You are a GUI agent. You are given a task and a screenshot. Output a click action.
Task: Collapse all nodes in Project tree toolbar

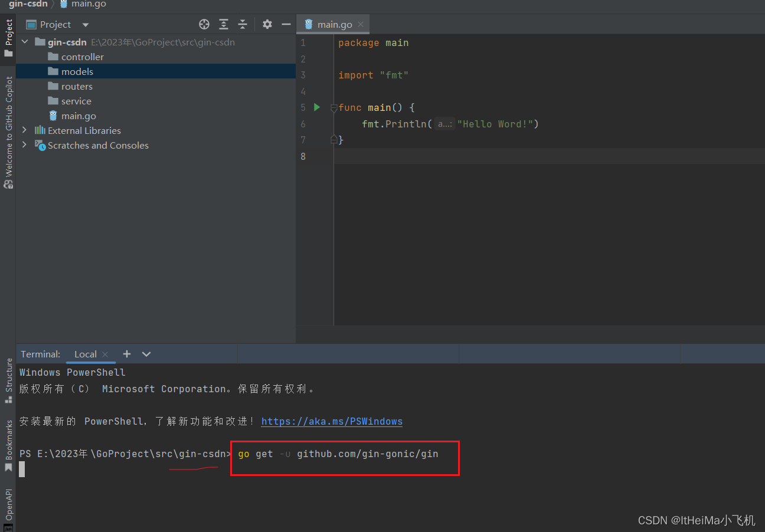coord(243,24)
